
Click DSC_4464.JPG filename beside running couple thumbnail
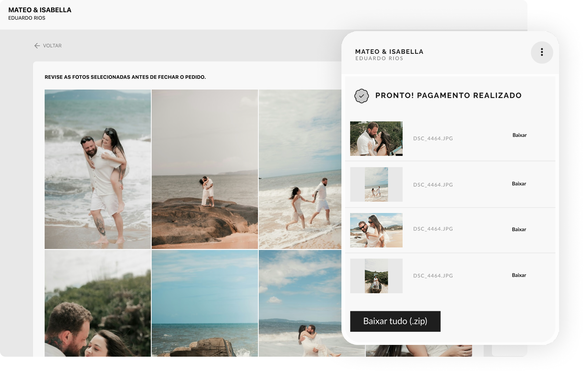(433, 185)
